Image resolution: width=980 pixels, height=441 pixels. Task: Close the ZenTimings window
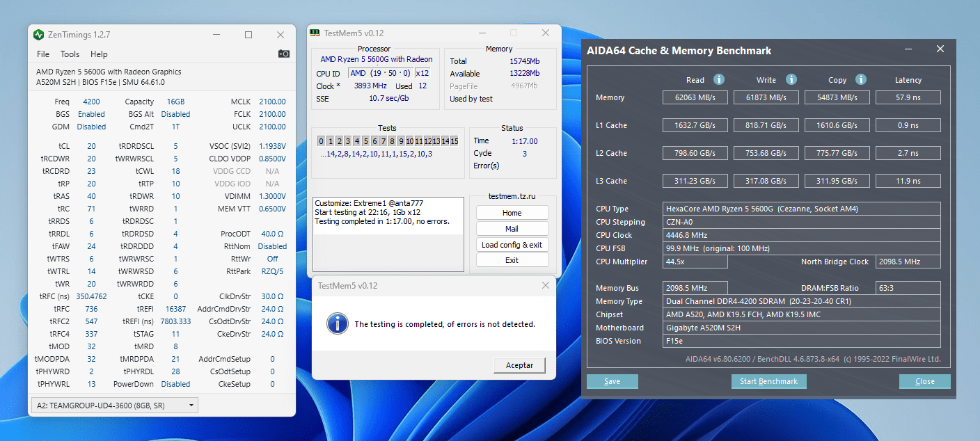pyautogui.click(x=280, y=35)
